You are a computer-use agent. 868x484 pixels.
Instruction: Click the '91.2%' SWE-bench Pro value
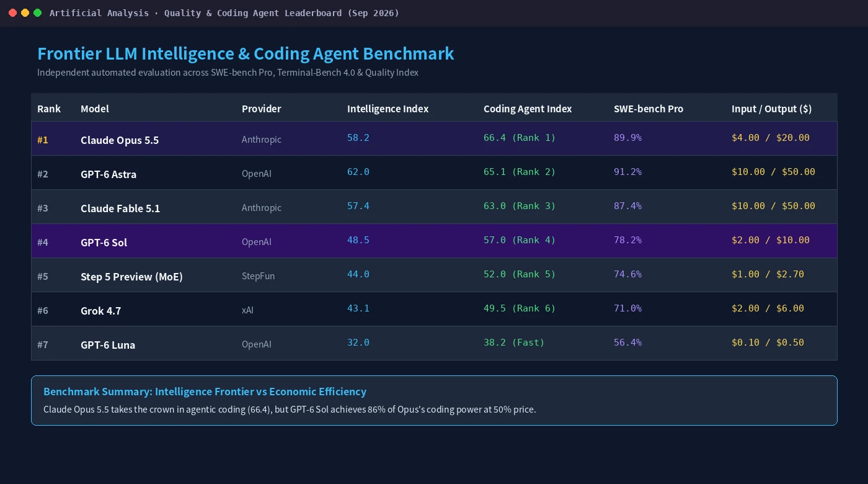click(x=627, y=172)
